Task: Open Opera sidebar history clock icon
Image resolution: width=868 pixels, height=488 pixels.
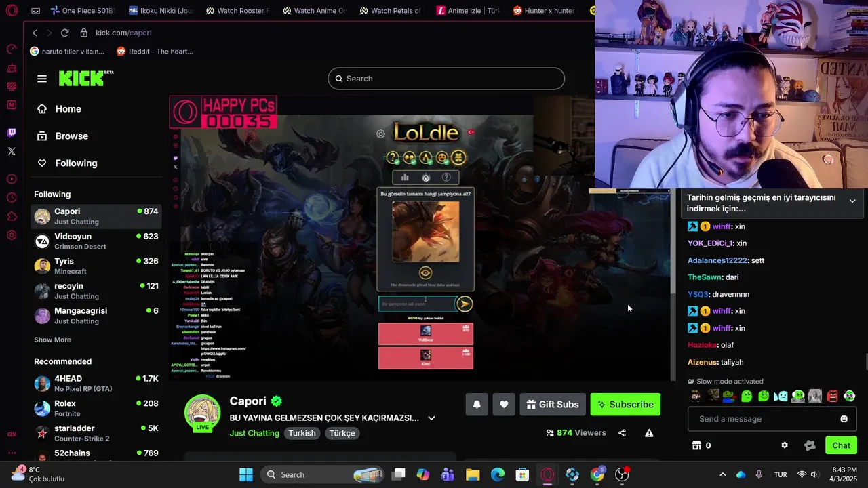Action: 12,197
